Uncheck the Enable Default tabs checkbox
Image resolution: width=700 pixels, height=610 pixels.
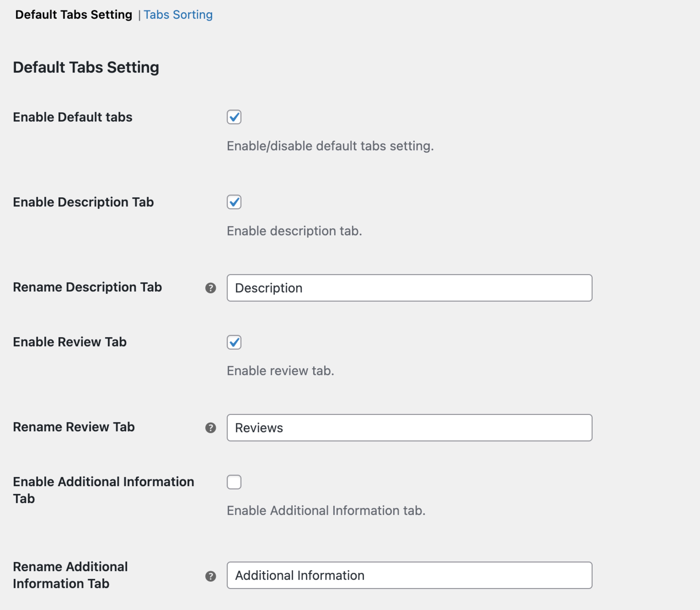(234, 117)
